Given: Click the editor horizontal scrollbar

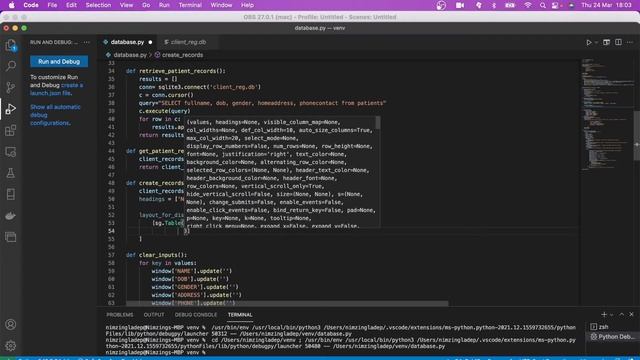Looking at the screenshot, I should click(287, 303).
